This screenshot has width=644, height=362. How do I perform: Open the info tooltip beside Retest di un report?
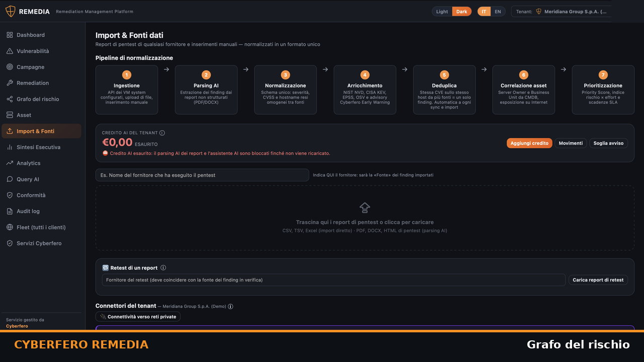click(163, 268)
